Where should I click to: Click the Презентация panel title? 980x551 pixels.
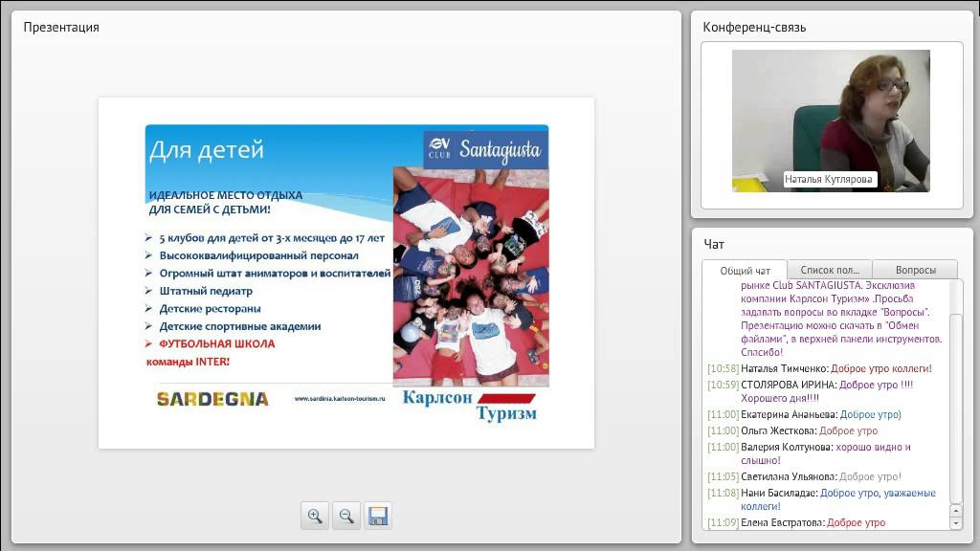(61, 27)
